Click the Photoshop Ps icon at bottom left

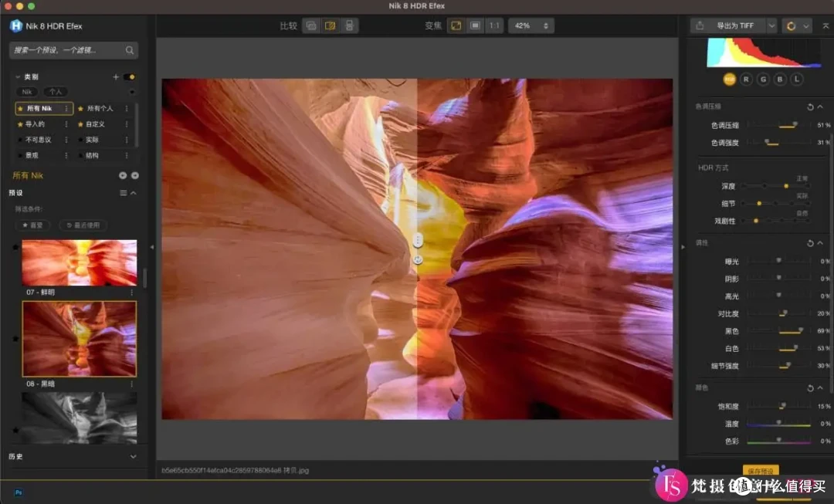coord(19,493)
